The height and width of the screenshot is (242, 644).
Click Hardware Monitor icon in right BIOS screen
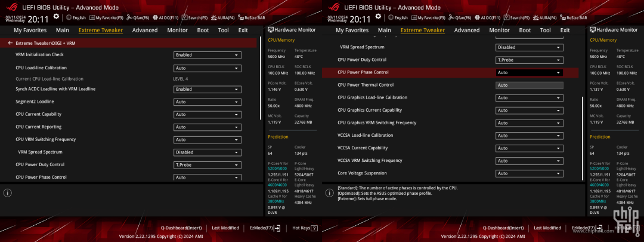(x=593, y=30)
